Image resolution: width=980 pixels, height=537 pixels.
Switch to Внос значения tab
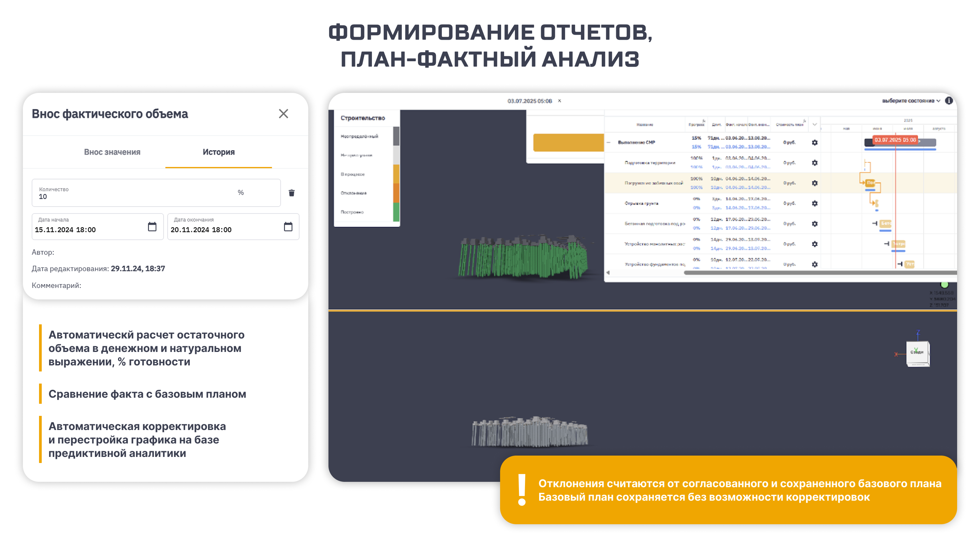(112, 152)
